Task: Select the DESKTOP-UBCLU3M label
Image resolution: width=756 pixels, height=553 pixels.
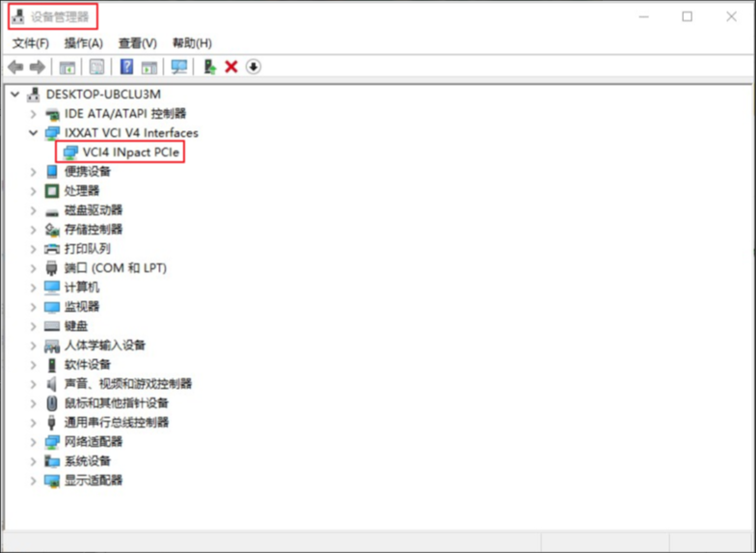Action: [x=103, y=95]
